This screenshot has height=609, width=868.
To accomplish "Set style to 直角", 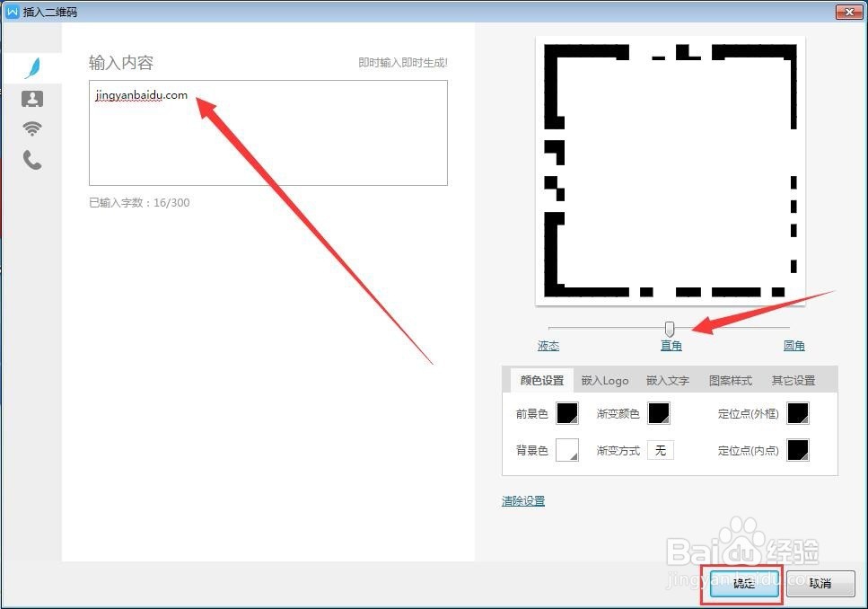I will pyautogui.click(x=671, y=346).
